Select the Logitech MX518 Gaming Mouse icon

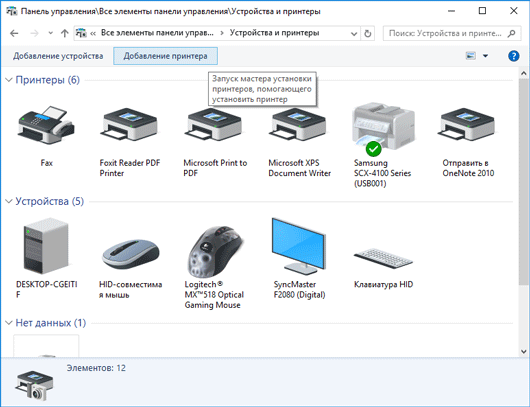tap(215, 252)
